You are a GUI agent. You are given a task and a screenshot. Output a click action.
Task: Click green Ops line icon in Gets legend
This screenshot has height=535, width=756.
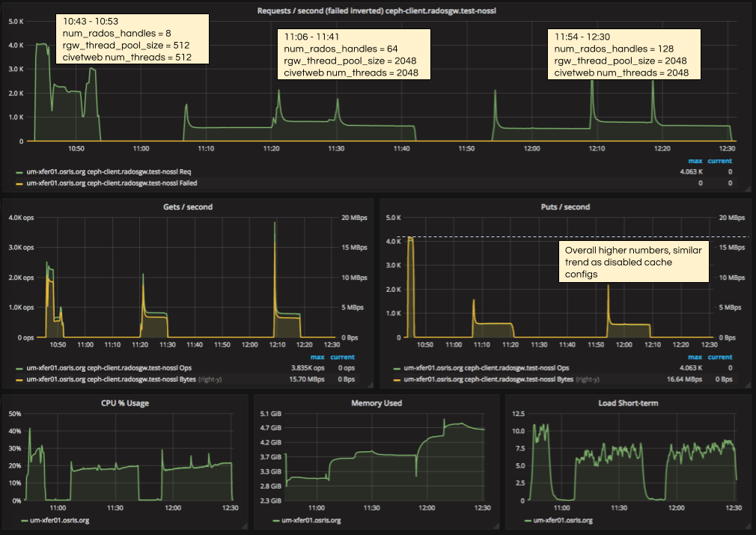click(19, 368)
